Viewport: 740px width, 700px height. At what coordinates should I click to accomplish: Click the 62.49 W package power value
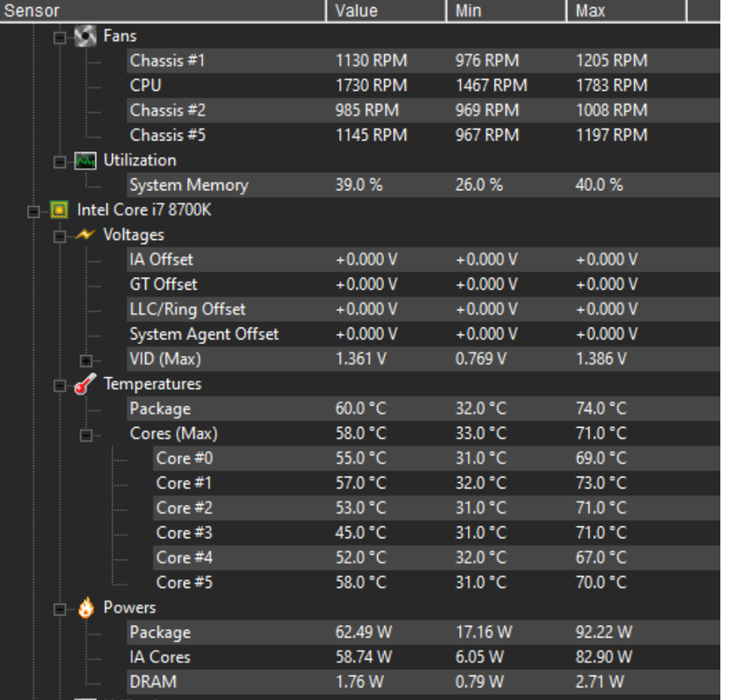click(363, 633)
